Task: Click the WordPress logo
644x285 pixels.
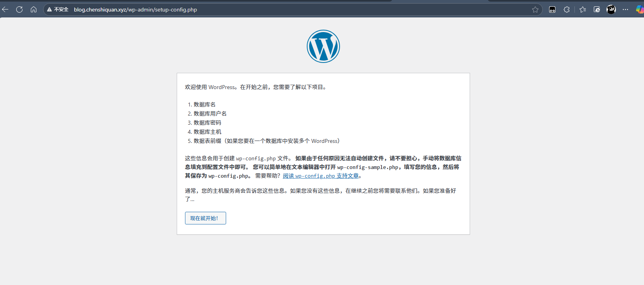Action: (323, 46)
